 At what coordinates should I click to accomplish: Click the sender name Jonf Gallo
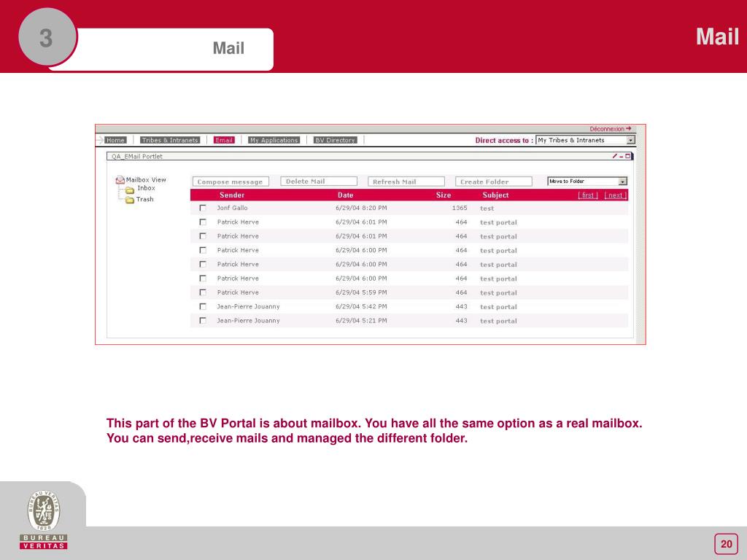click(x=232, y=208)
